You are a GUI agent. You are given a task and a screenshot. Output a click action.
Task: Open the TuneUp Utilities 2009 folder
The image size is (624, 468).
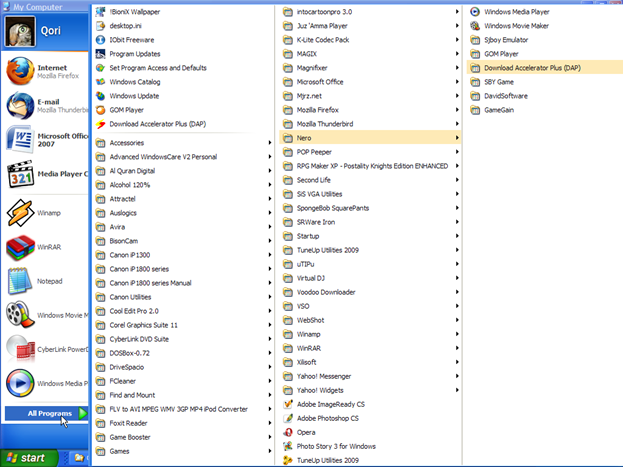(x=370, y=250)
